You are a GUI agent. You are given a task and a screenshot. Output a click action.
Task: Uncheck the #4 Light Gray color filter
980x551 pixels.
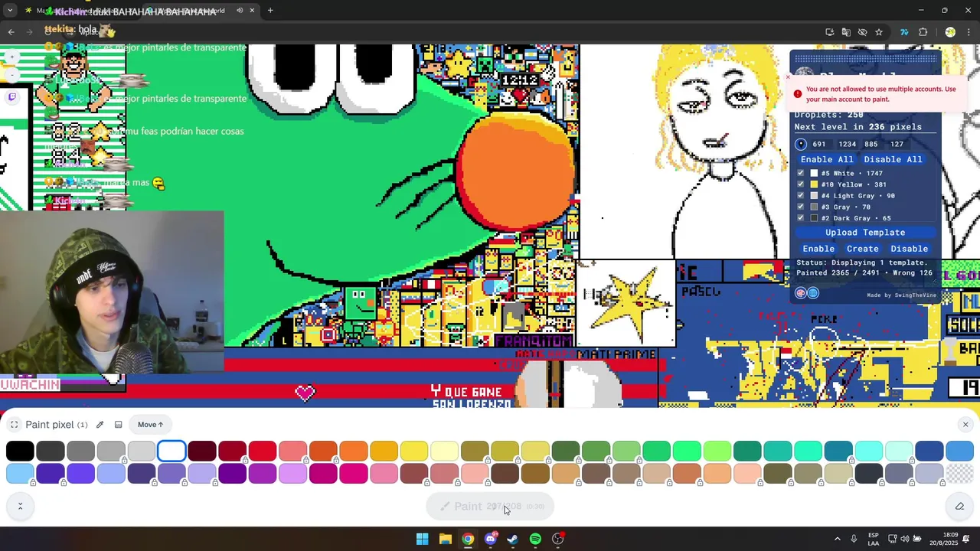click(801, 195)
